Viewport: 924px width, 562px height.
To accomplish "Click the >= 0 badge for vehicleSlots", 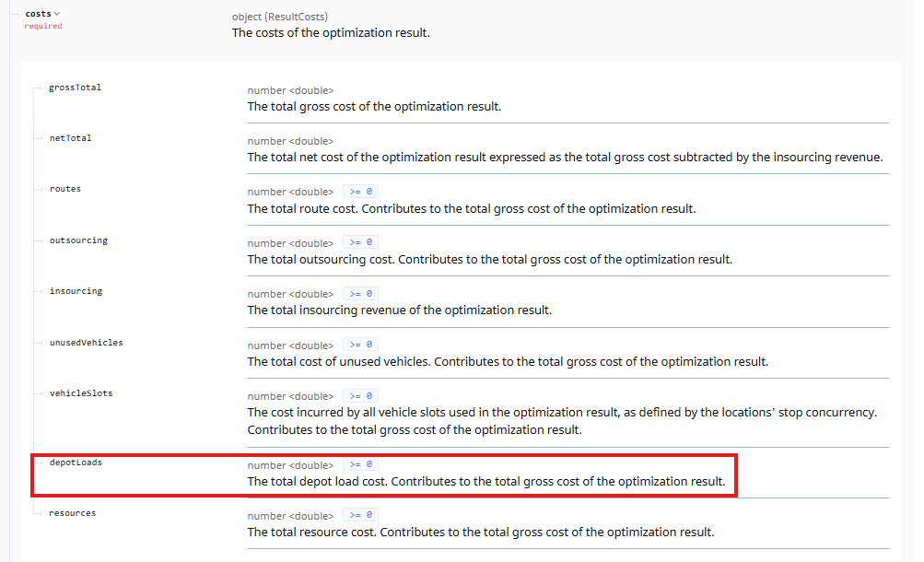I will point(360,396).
